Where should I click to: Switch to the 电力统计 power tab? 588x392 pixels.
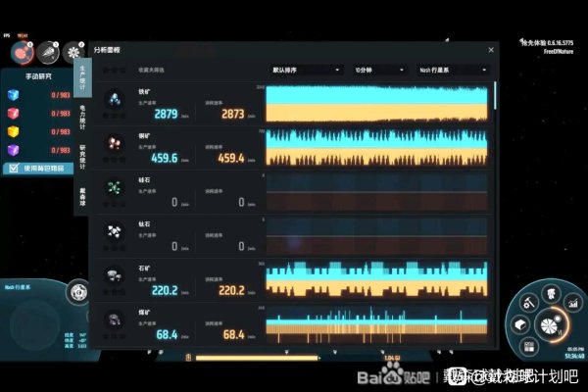click(x=81, y=115)
